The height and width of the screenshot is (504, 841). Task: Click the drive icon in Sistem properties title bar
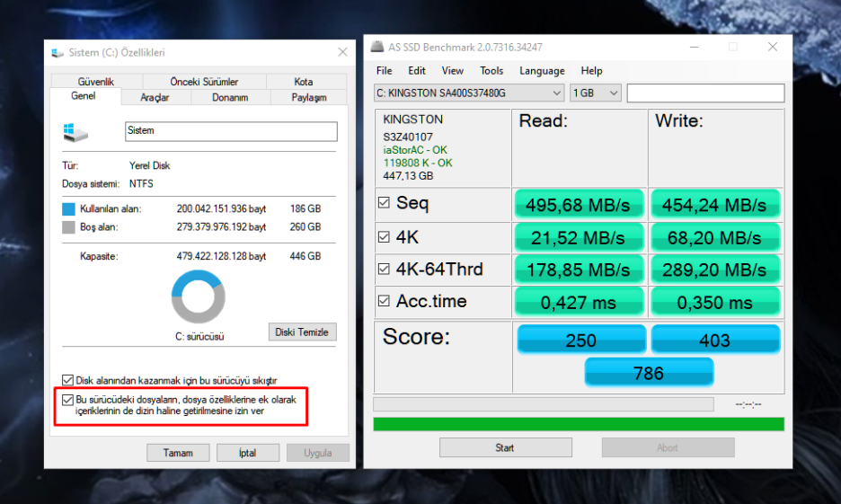tap(58, 52)
